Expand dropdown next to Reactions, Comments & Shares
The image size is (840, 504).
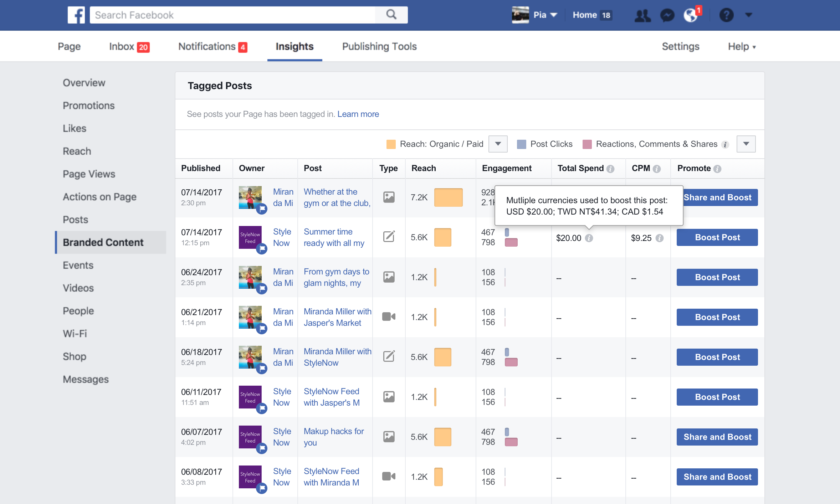pos(746,144)
